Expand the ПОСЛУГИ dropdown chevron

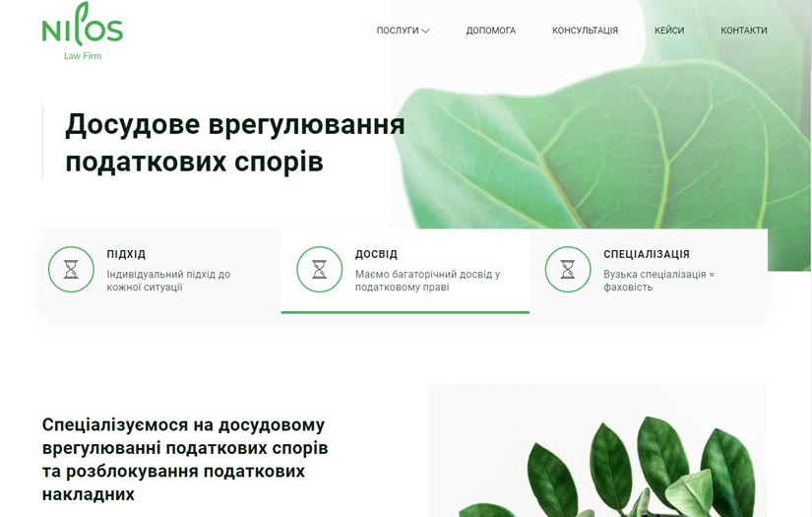pyautogui.click(x=425, y=32)
